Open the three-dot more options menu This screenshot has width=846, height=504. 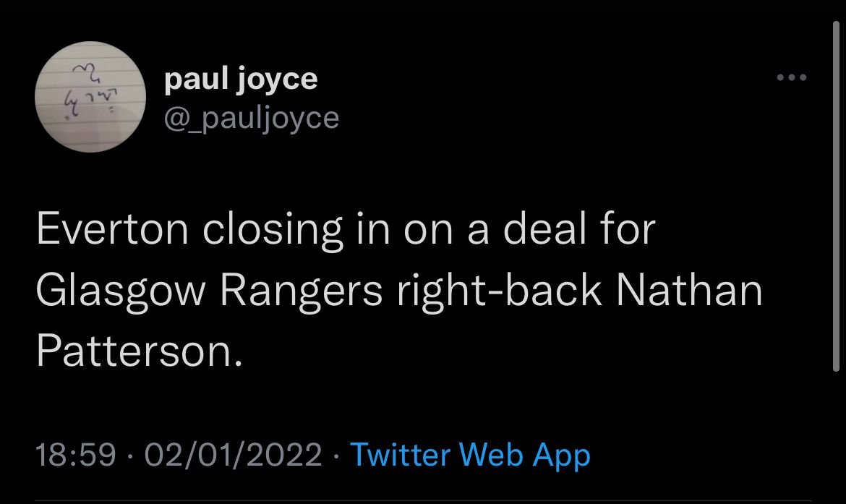[792, 77]
